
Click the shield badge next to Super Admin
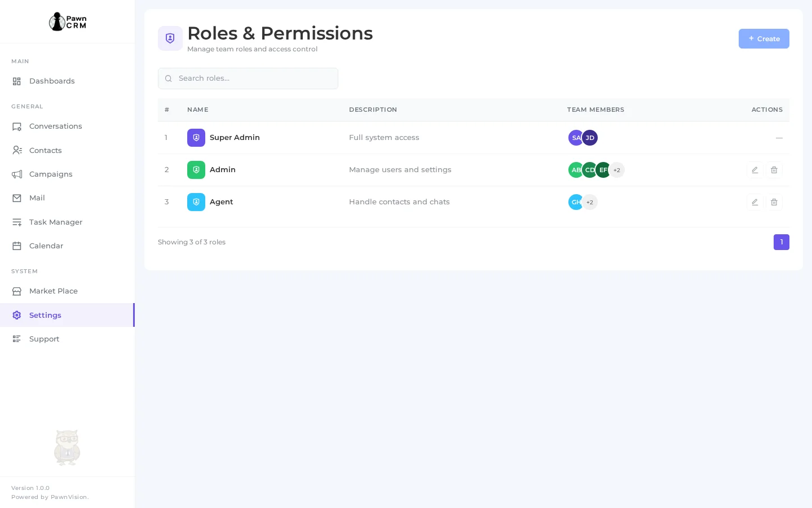[x=196, y=138]
